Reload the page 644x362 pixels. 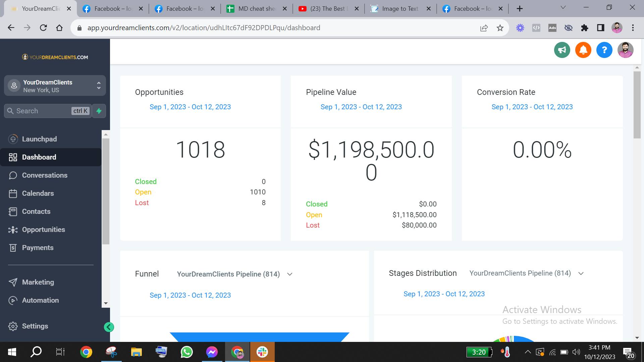click(x=43, y=28)
